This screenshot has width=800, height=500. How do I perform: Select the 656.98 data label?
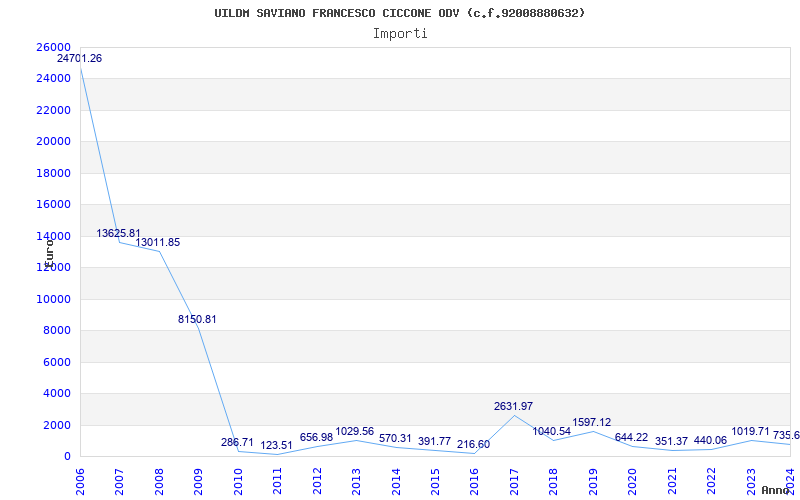coord(316,437)
